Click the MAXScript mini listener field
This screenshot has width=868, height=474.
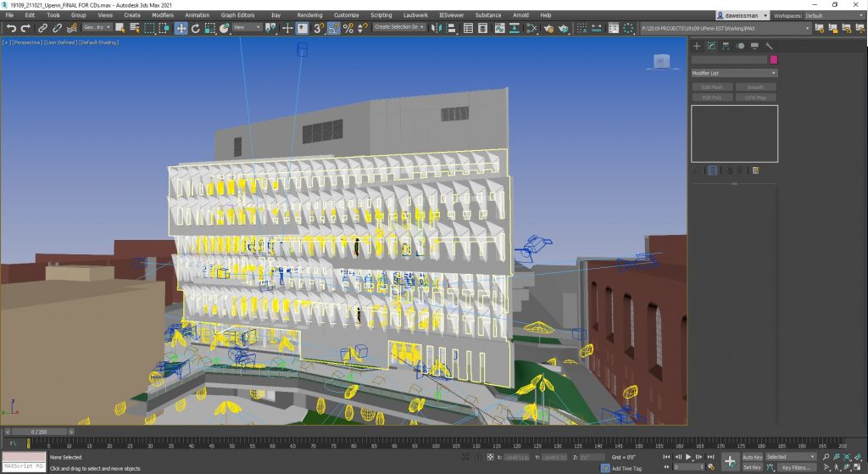[x=23, y=466]
